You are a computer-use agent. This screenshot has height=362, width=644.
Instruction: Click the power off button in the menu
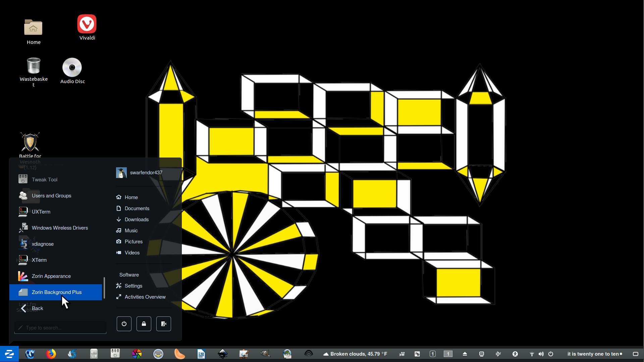coord(124,324)
